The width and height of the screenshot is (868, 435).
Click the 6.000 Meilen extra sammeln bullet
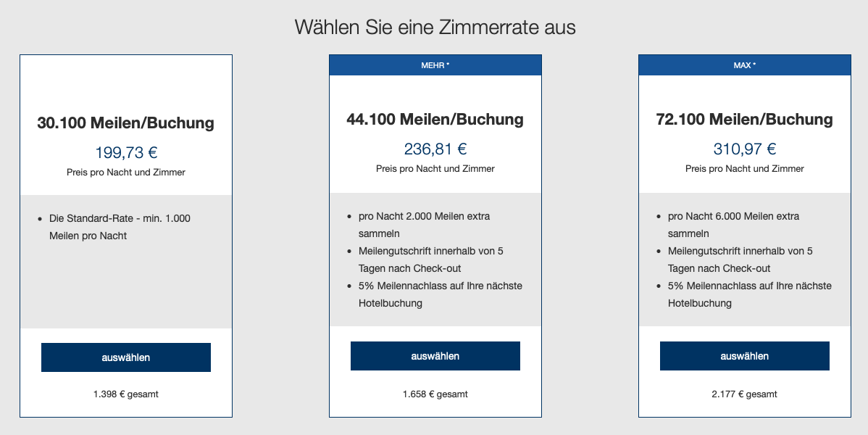[x=733, y=225]
